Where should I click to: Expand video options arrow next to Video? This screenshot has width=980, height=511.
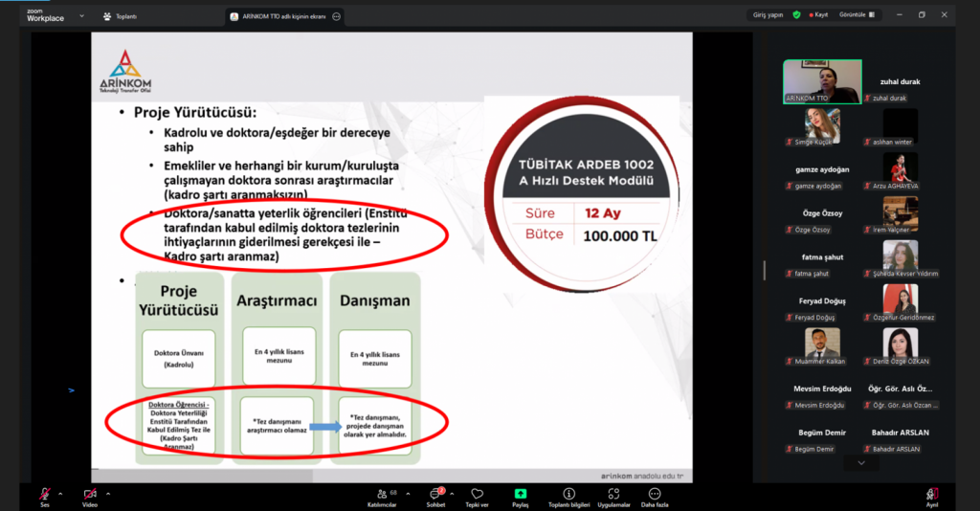tap(107, 494)
